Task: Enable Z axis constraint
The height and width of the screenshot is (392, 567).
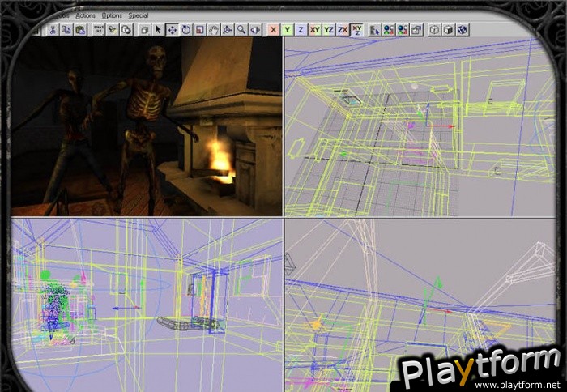Action: [301, 30]
